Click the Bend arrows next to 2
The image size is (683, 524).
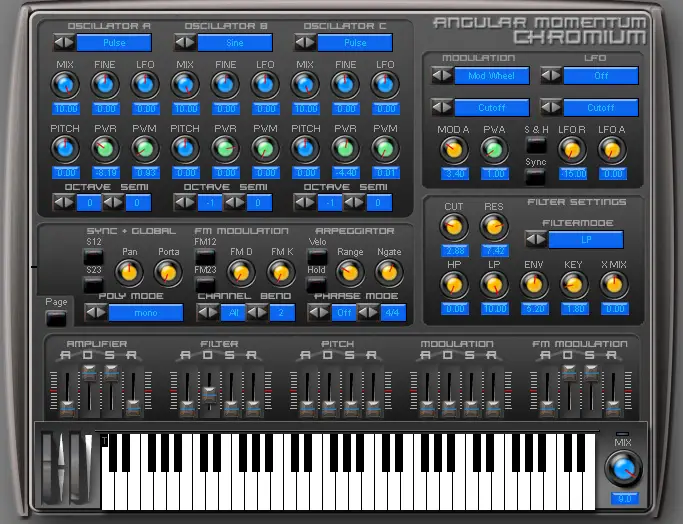257,312
